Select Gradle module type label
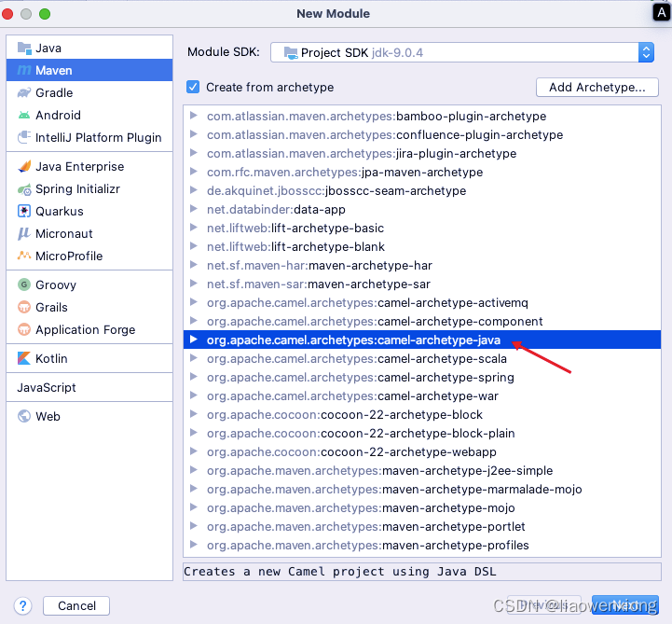Image resolution: width=672 pixels, height=624 pixels. tap(54, 92)
